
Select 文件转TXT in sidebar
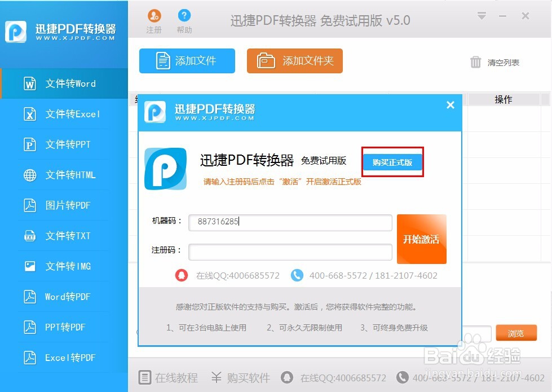point(64,236)
